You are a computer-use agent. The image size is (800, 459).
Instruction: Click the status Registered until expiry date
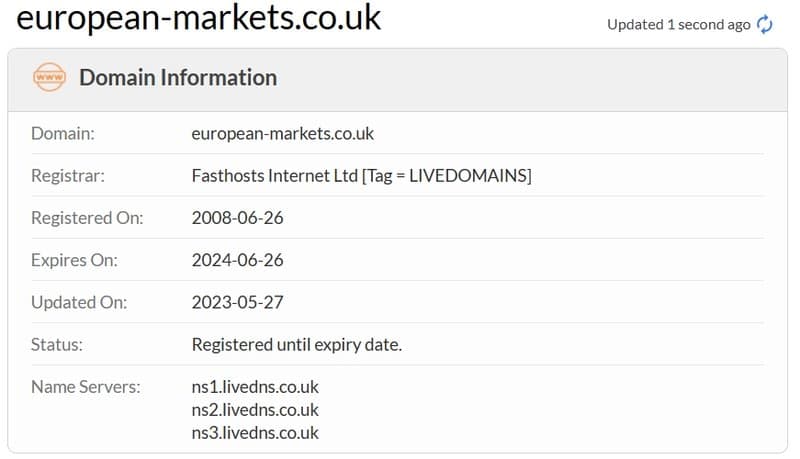point(296,345)
